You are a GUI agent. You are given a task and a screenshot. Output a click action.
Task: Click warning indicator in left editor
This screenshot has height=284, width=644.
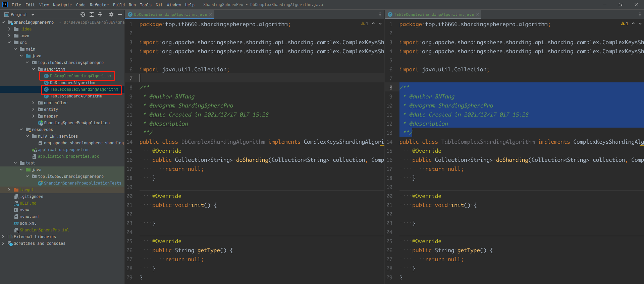point(365,23)
